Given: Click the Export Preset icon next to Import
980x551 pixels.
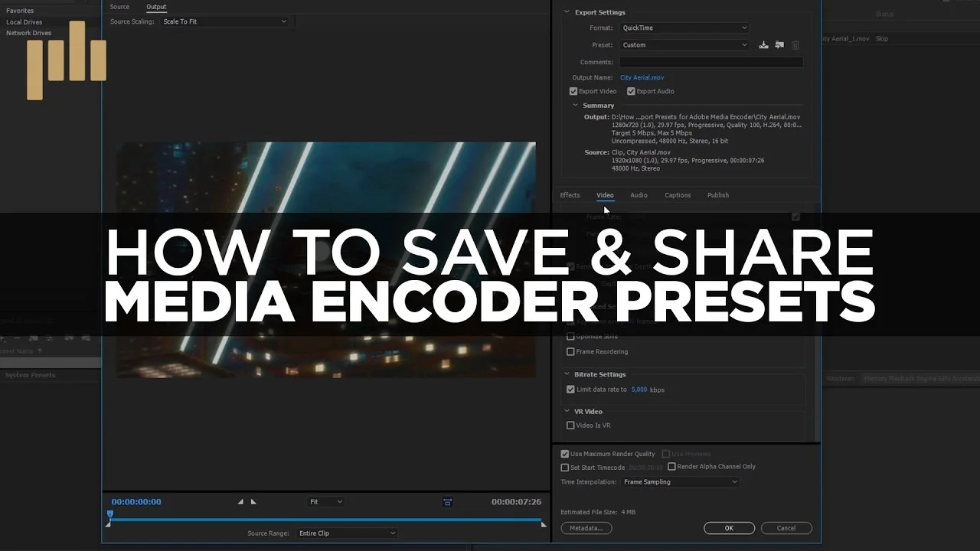Looking at the screenshot, I should (x=779, y=44).
